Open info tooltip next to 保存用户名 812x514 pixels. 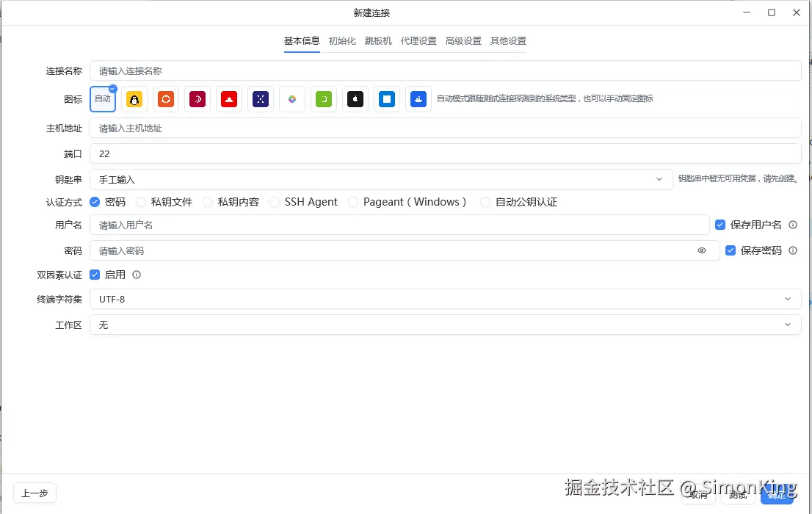pyautogui.click(x=793, y=225)
